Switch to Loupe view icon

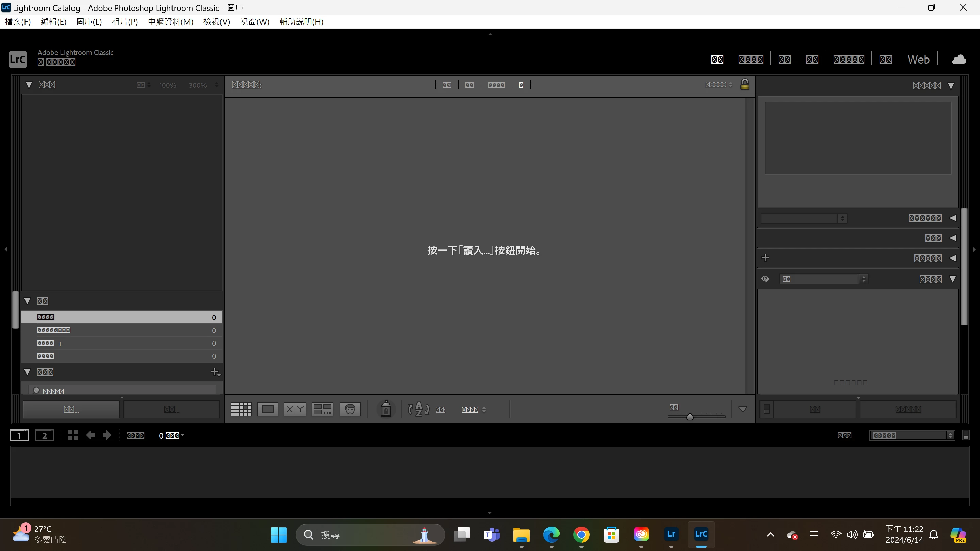(x=267, y=409)
